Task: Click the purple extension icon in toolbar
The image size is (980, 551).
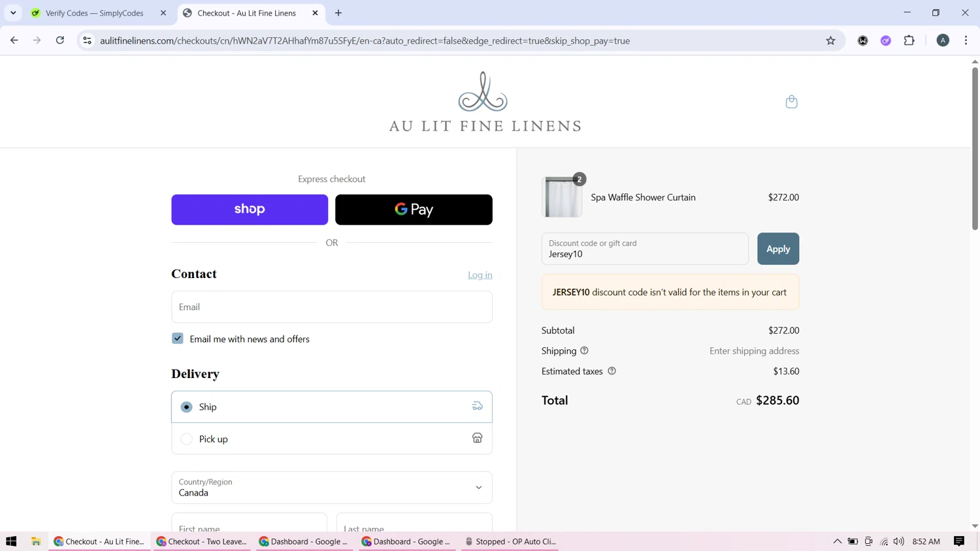Action: (x=886, y=40)
